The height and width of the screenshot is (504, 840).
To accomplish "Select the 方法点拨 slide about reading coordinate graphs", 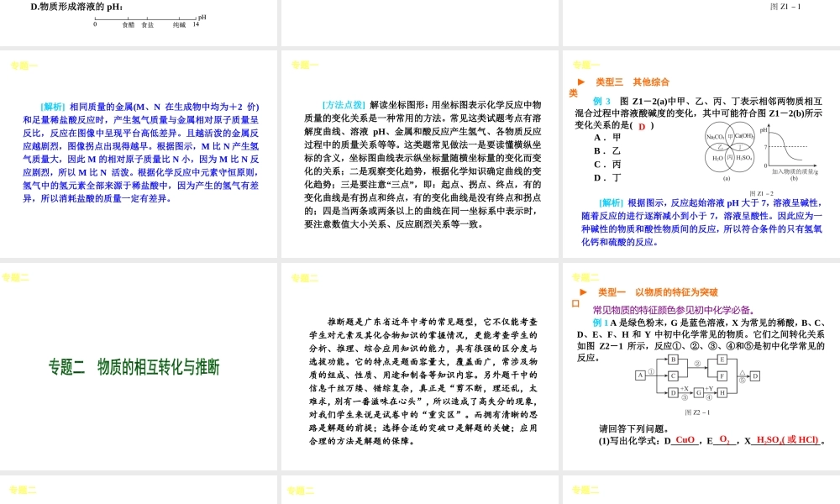I will pyautogui.click(x=419, y=154).
